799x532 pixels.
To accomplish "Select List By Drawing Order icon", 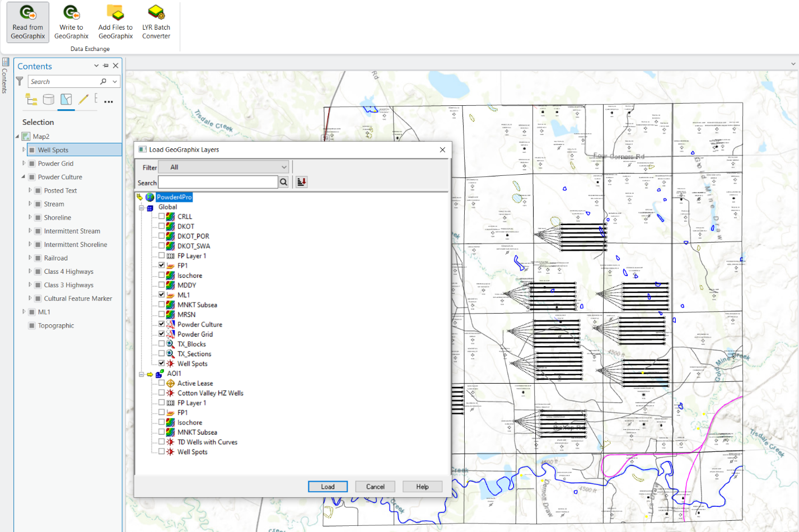I will 31,100.
